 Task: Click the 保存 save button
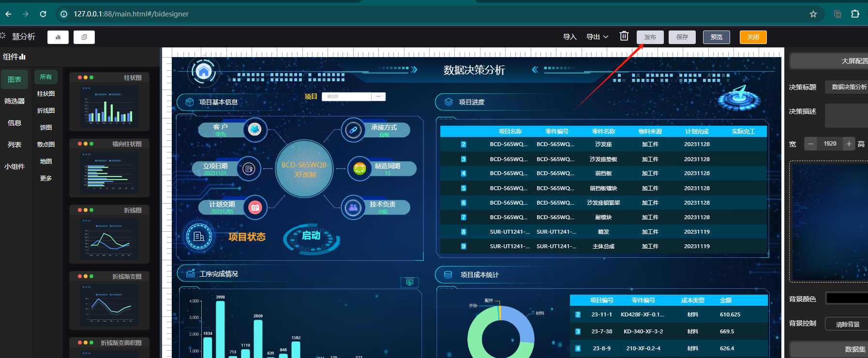(682, 37)
